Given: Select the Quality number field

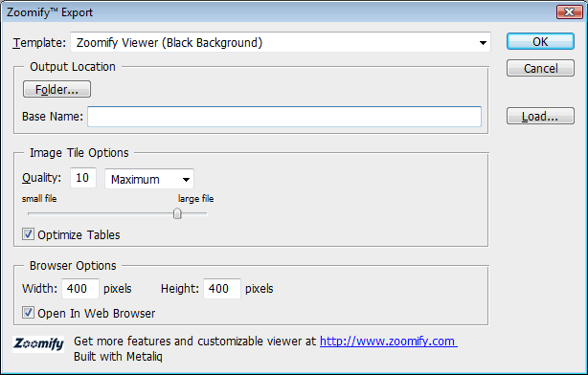Looking at the screenshot, I should 83,178.
